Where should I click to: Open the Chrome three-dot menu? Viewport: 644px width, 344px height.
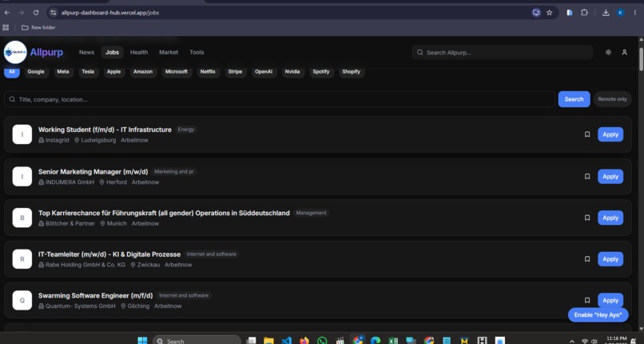tap(635, 13)
